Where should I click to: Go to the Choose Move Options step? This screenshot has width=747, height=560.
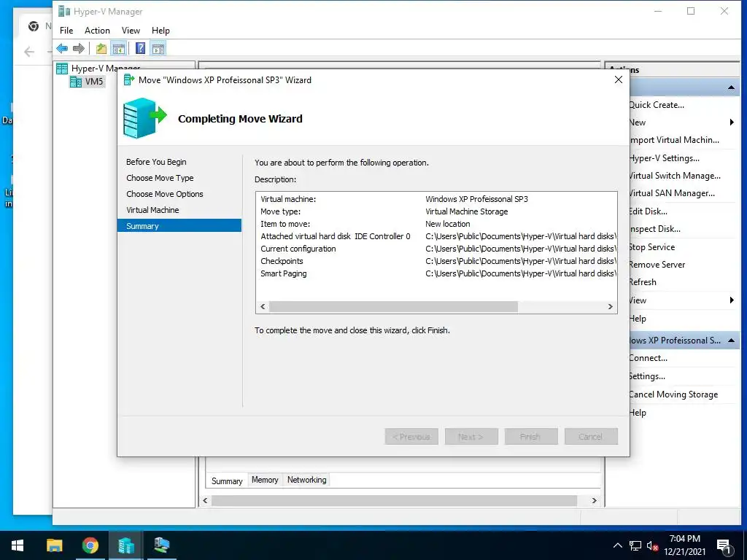point(165,194)
